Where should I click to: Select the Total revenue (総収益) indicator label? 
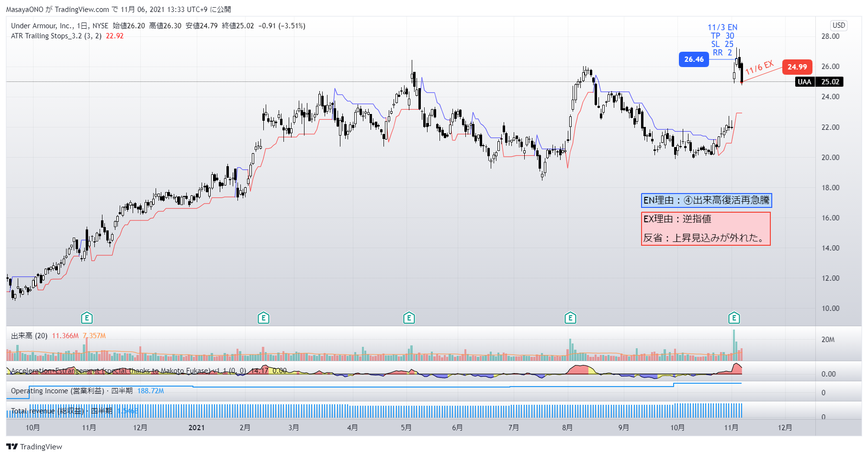click(61, 411)
